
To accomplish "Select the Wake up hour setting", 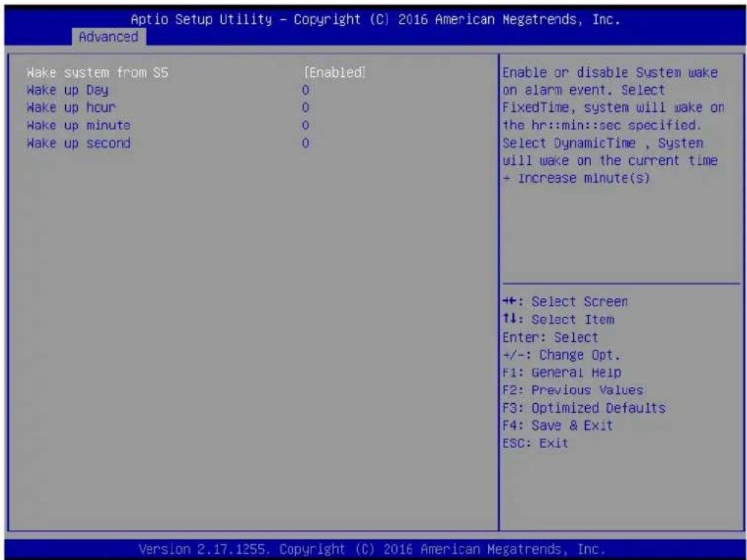I will 71,108.
